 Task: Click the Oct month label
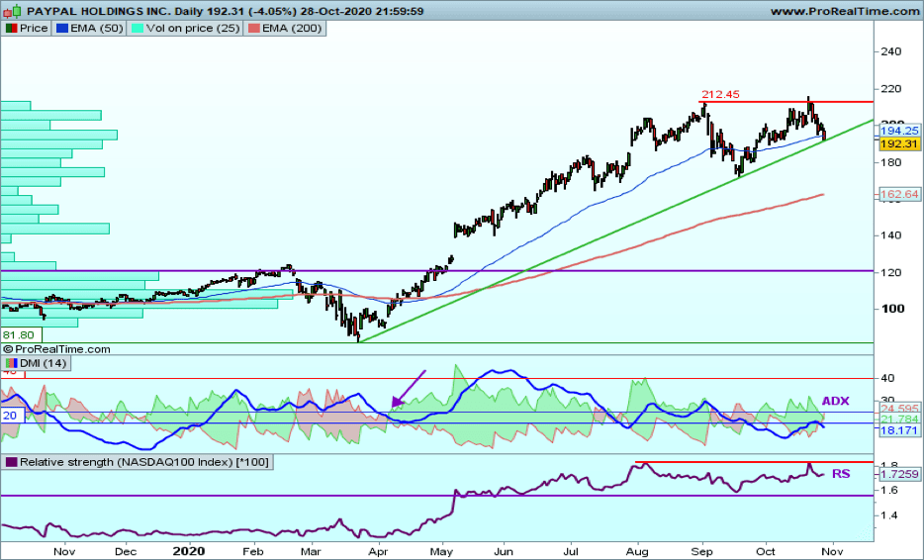766,552
